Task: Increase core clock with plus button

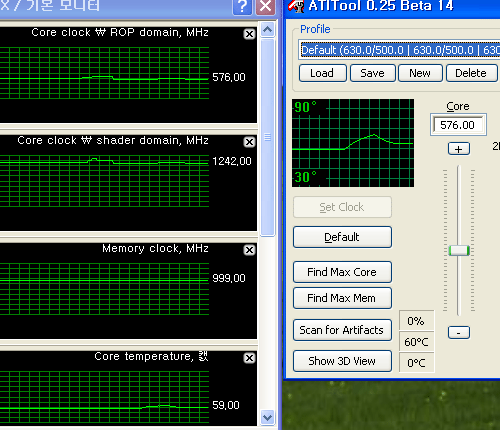Action: coord(459,149)
